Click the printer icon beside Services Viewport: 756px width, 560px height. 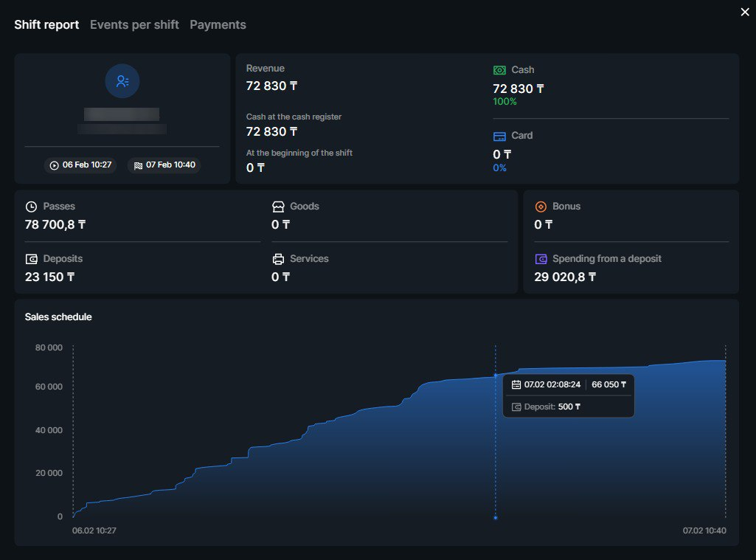click(x=277, y=259)
